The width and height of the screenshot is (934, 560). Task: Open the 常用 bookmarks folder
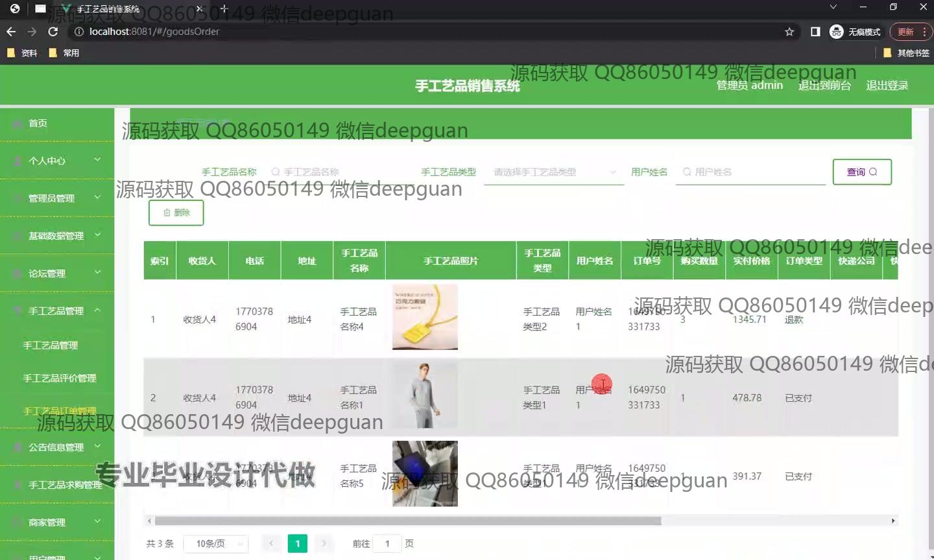(64, 53)
